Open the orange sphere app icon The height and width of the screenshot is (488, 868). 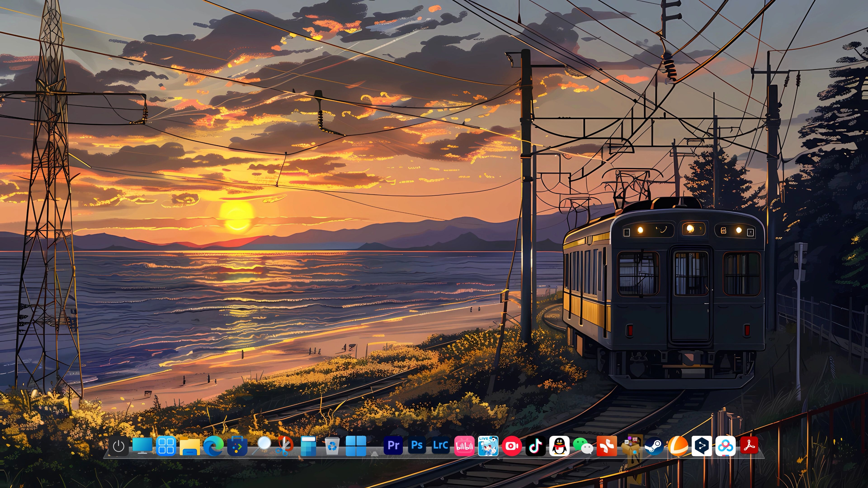click(678, 446)
